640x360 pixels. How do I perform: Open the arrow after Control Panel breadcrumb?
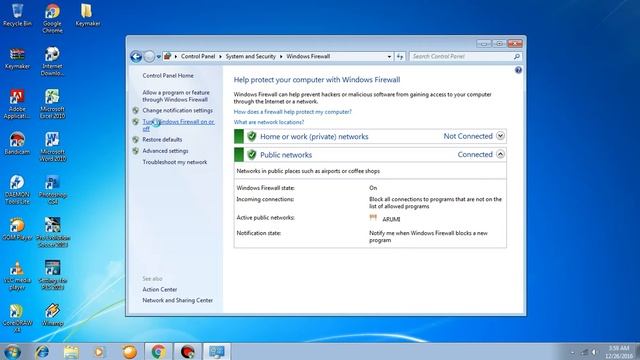tap(220, 56)
